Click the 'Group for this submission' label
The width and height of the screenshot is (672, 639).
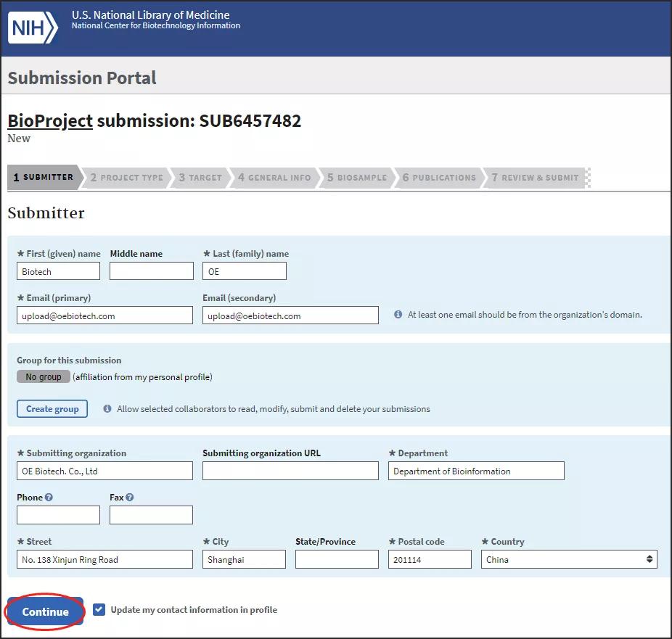(69, 360)
